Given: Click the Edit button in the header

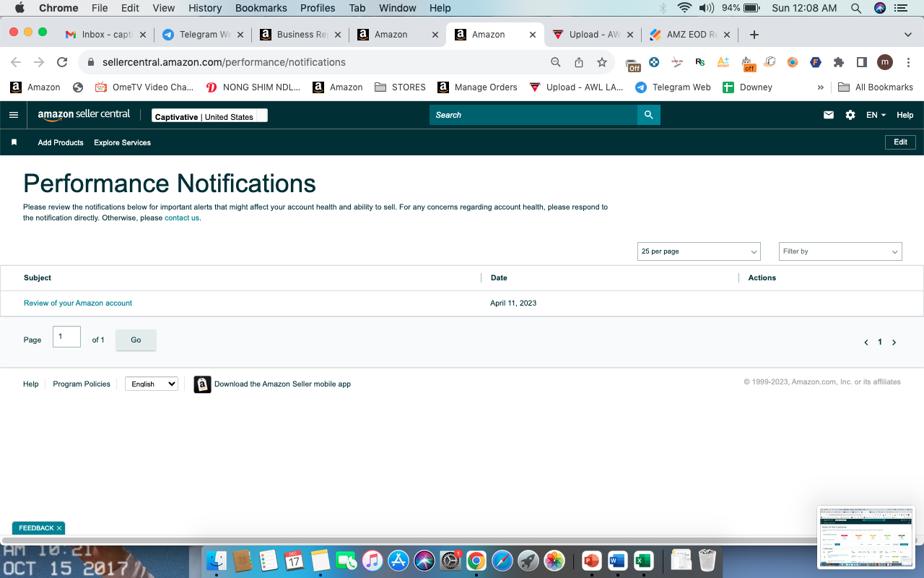Looking at the screenshot, I should pos(900,142).
